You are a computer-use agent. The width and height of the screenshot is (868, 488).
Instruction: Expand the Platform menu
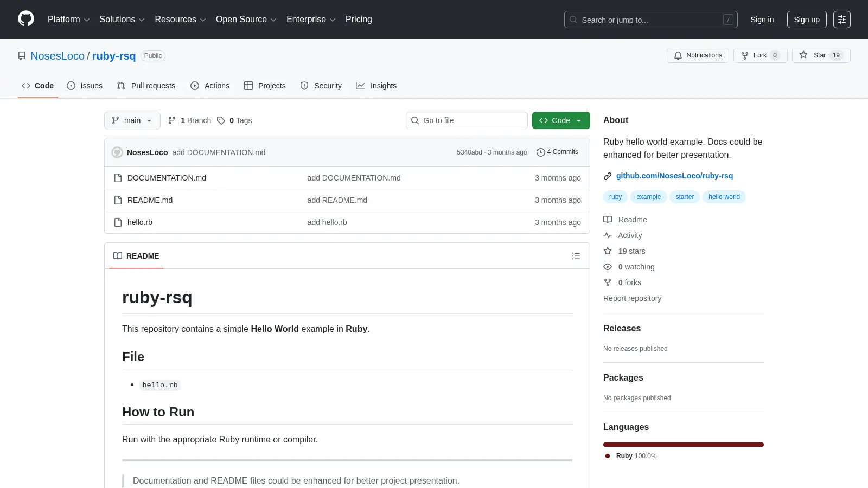(68, 20)
